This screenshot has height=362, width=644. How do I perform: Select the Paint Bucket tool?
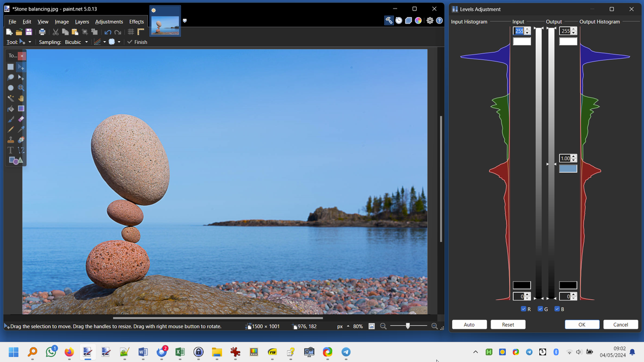11,108
